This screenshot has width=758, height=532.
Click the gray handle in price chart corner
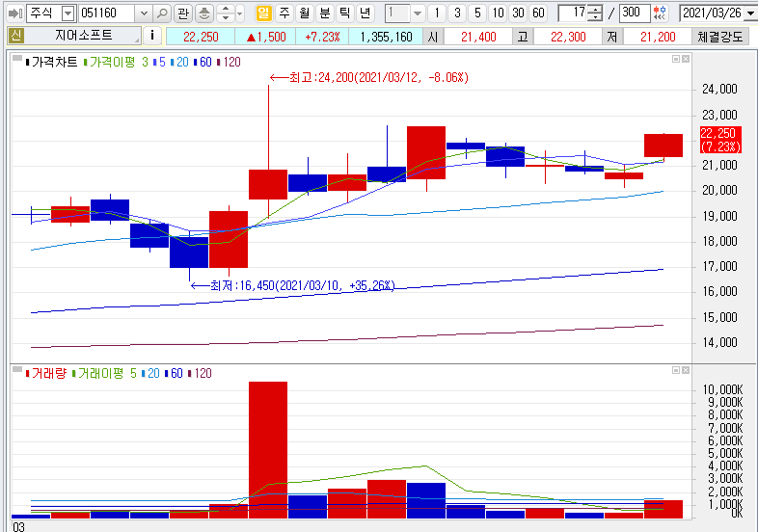tap(17, 59)
